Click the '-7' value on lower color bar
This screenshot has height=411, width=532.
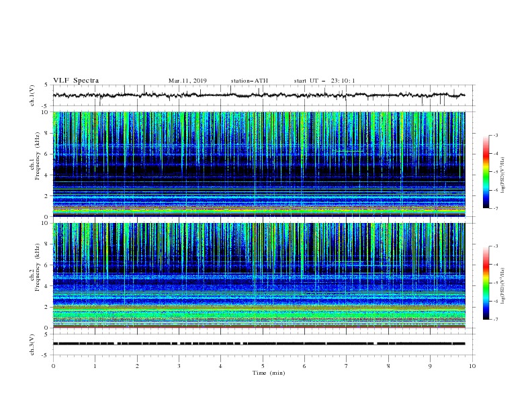tap(495, 320)
